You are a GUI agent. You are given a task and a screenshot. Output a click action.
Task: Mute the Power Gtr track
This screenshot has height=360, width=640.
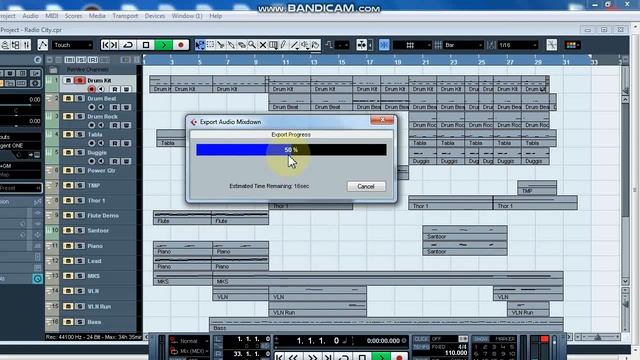68,170
